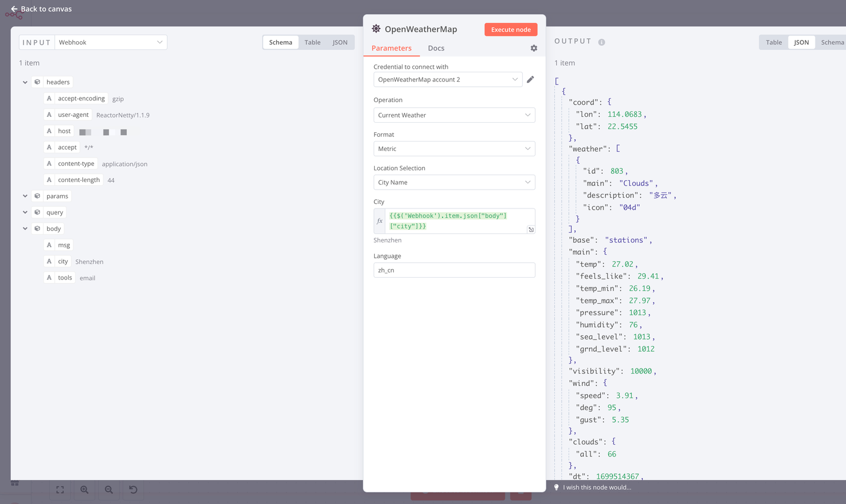The image size is (846, 504).
Task: Collapse the query tree node
Action: click(25, 213)
